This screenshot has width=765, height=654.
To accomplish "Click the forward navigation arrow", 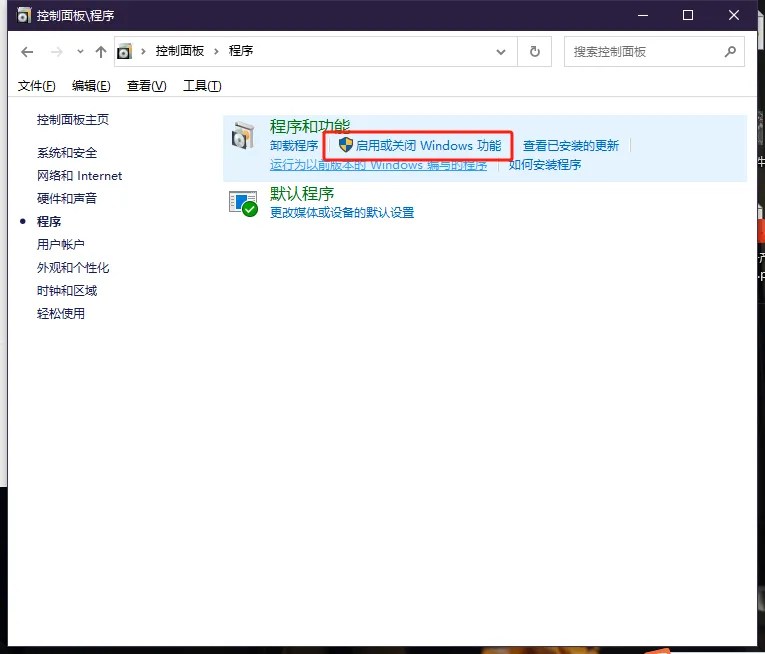I will click(57, 51).
